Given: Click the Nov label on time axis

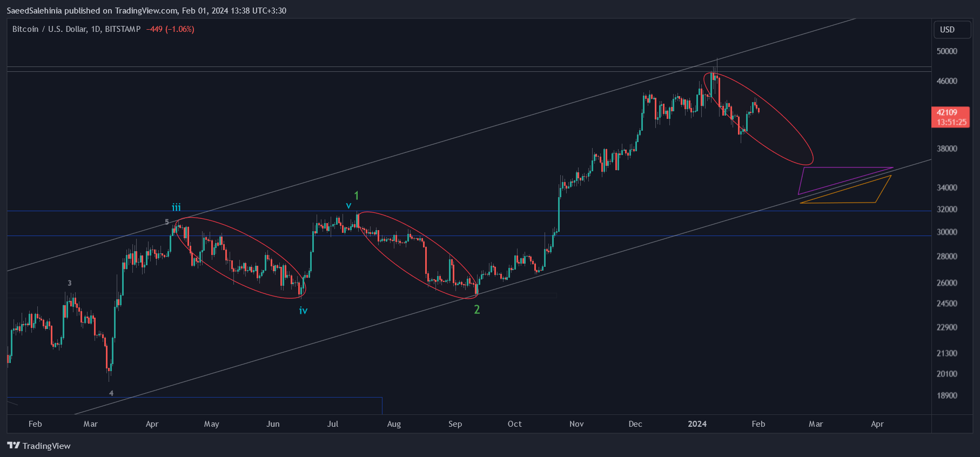Looking at the screenshot, I should coord(576,424).
